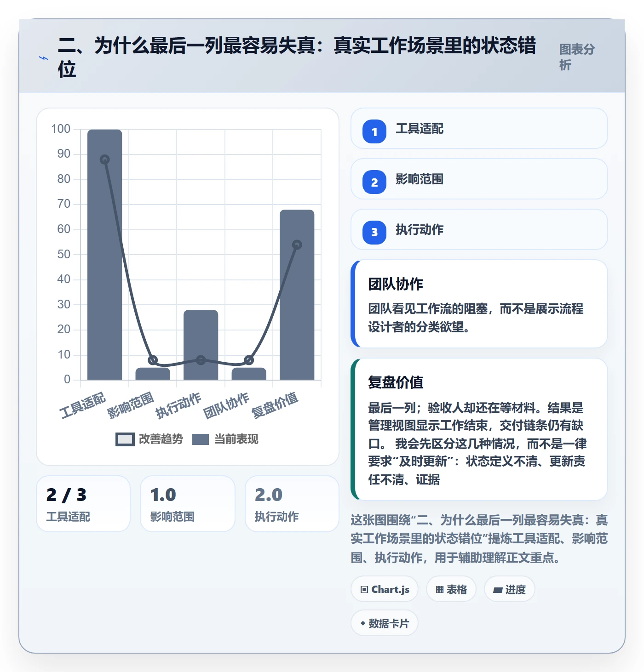Click the 复盘价值 card heading
This screenshot has height=672, width=644.
396,382
